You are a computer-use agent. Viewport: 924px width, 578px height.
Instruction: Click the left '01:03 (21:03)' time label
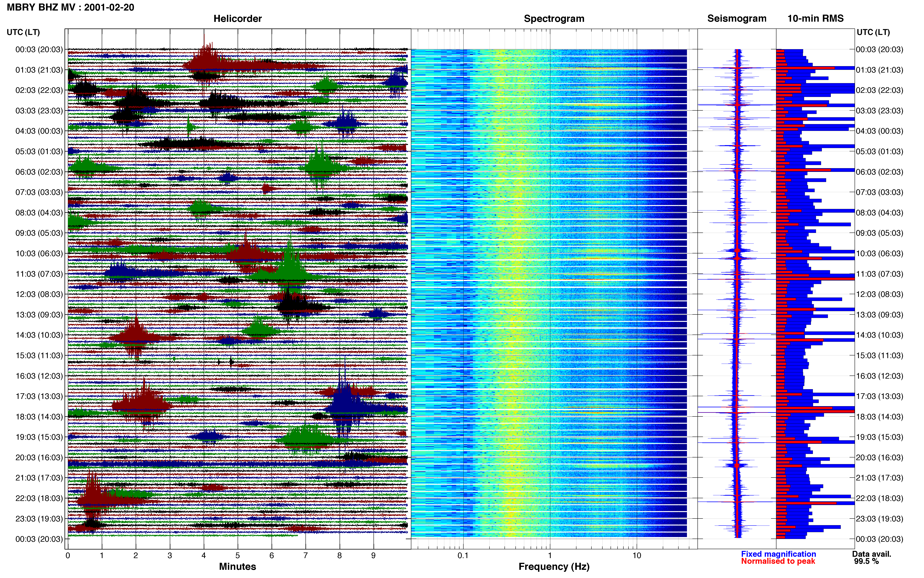(39, 70)
